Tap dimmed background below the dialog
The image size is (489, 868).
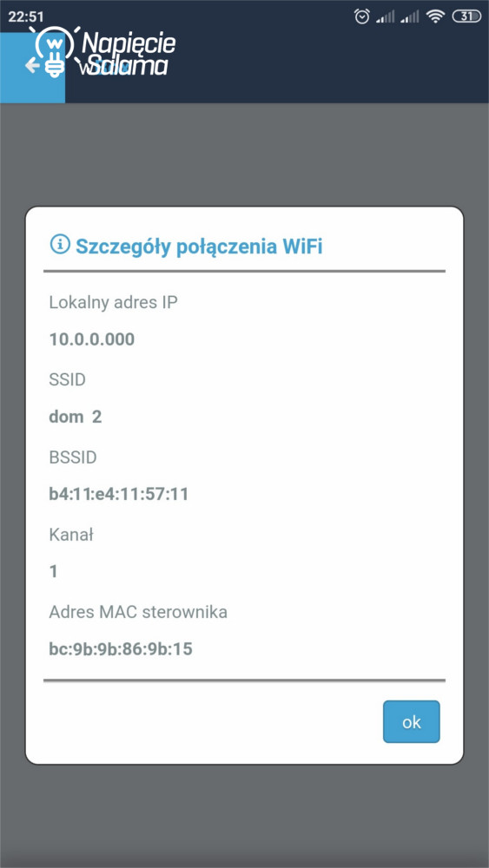pos(244,814)
